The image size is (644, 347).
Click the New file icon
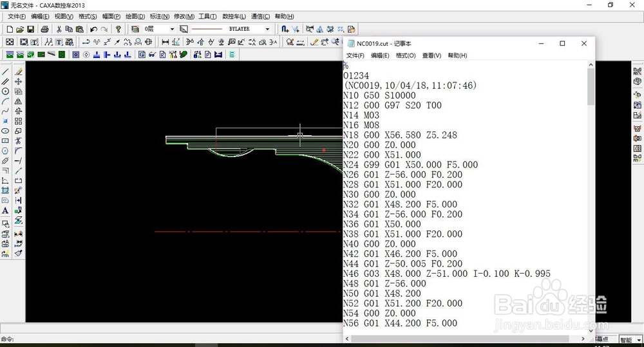(10, 29)
